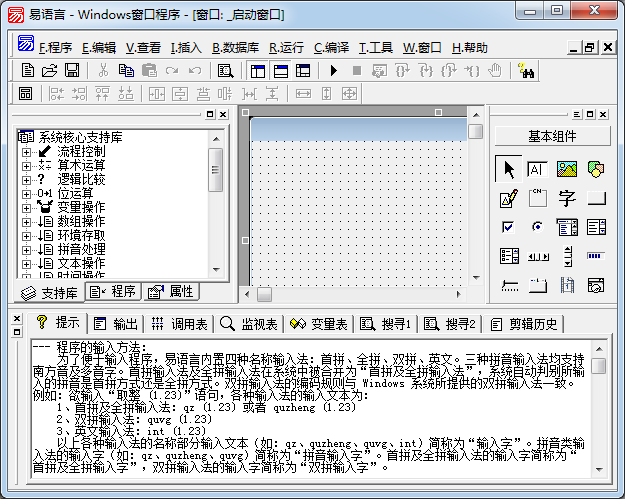Open the 编译 (Compile) menu
Screen dimensions: 625x499
point(331,47)
